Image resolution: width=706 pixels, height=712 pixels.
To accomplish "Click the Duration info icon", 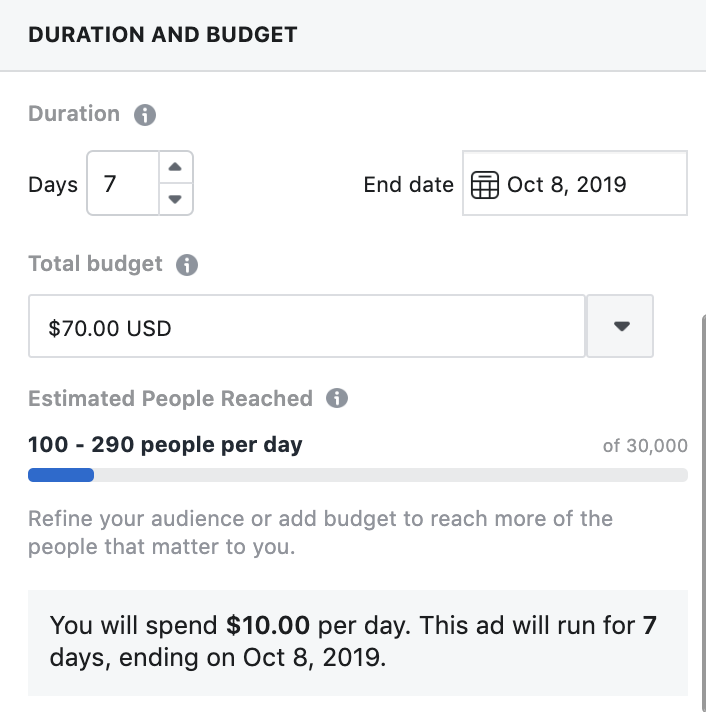I will [x=145, y=115].
